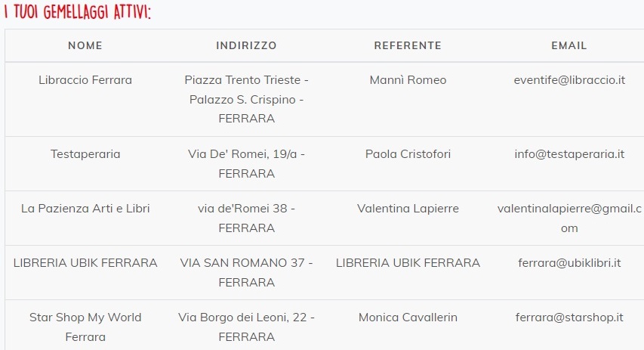Select referente Mannì Romeo

pos(408,80)
